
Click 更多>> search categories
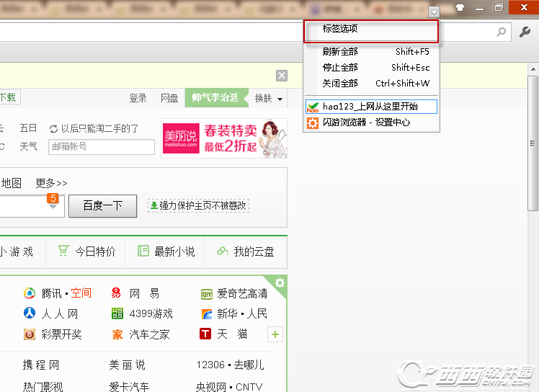point(51,183)
